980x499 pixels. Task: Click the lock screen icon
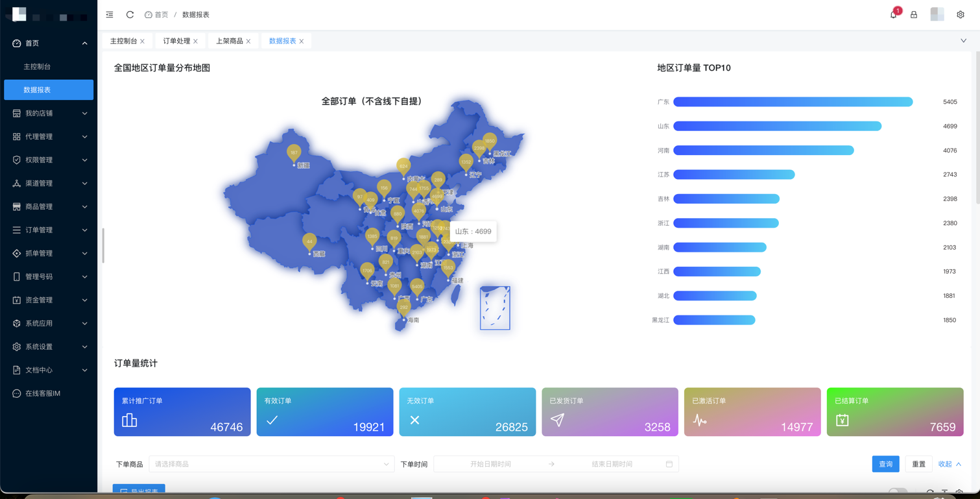click(914, 14)
